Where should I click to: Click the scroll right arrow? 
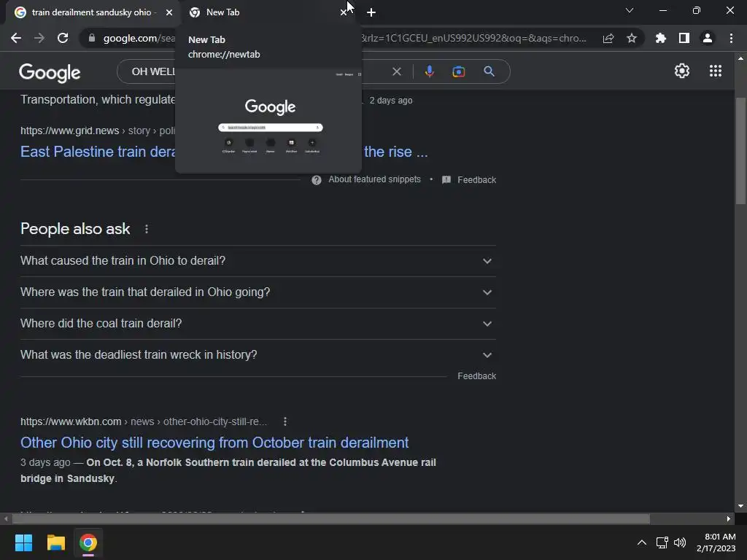729,518
